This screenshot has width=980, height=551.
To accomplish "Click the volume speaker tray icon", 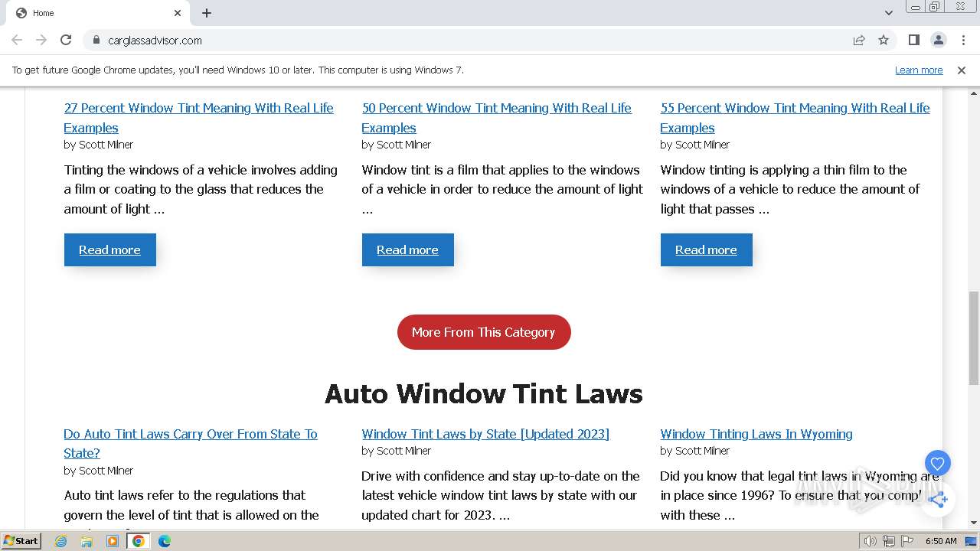I will pyautogui.click(x=871, y=541).
